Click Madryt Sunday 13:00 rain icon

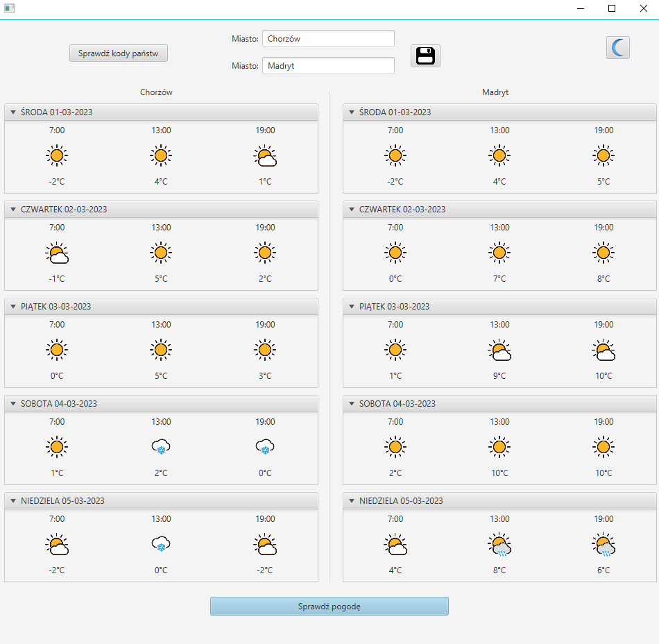[499, 545]
